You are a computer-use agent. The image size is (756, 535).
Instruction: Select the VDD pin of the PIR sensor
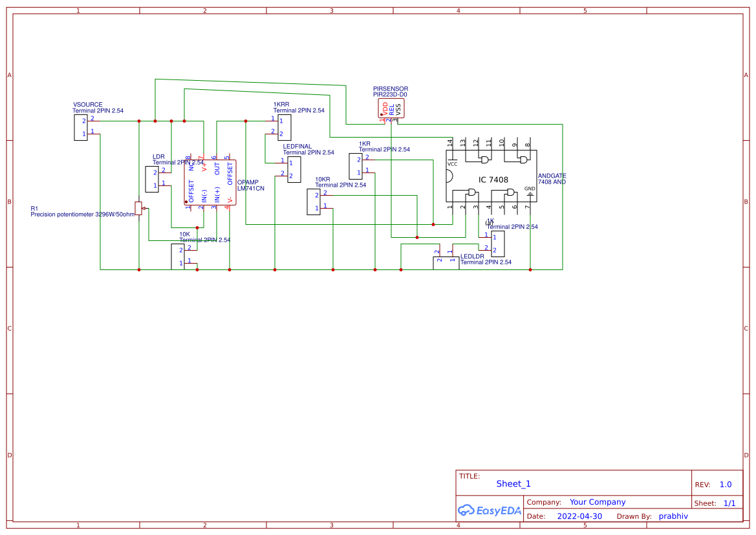pos(384,109)
